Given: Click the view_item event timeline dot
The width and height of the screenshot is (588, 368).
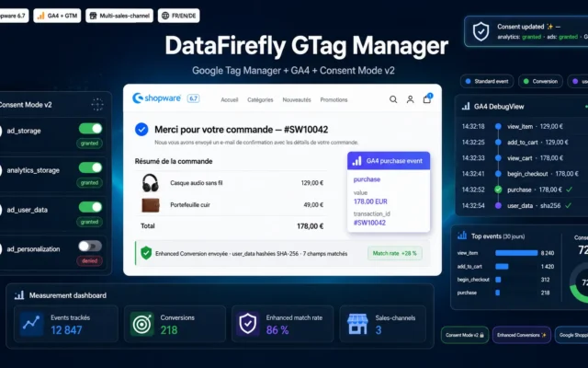Looking at the screenshot, I should (x=498, y=127).
